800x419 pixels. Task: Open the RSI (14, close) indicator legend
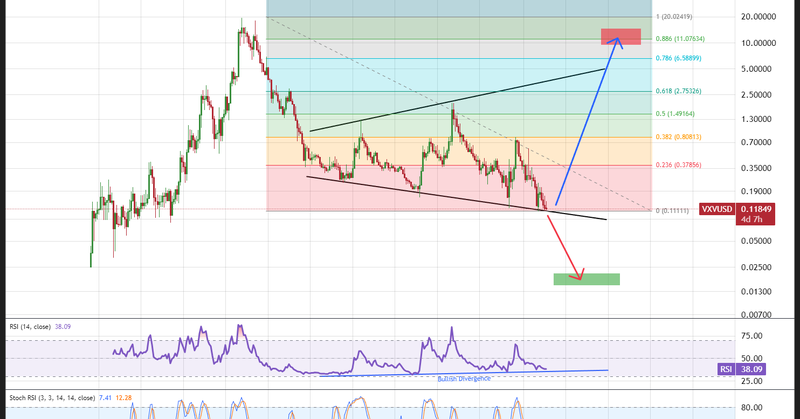30,327
